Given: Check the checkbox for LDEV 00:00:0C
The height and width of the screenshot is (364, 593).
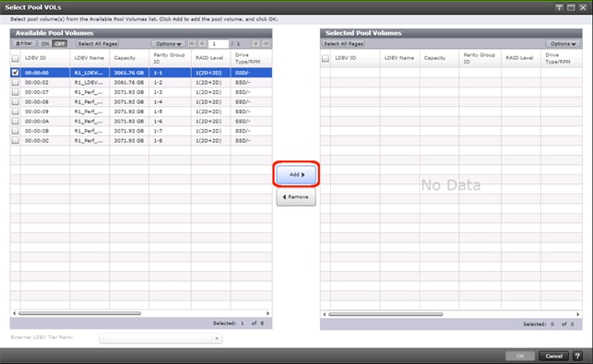Looking at the screenshot, I should (x=15, y=141).
